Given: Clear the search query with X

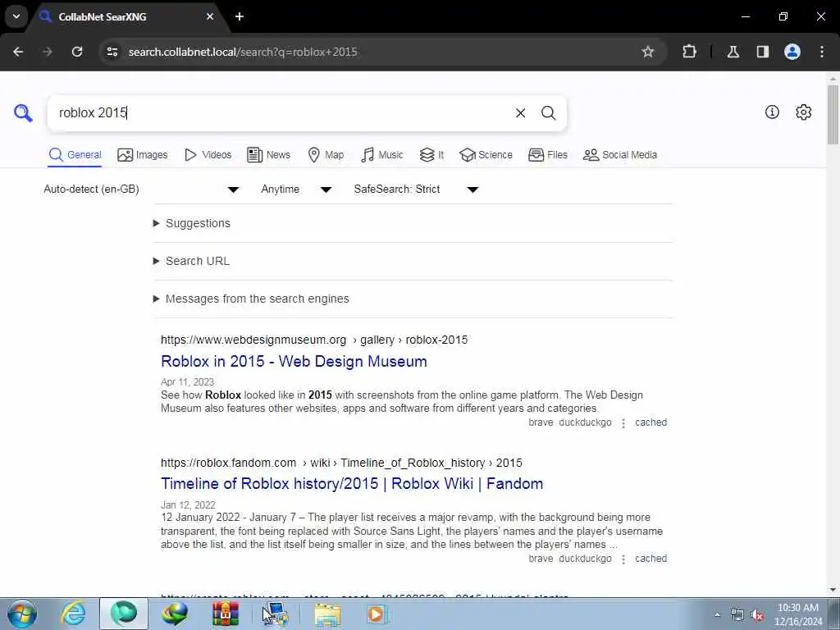Looking at the screenshot, I should pos(520,113).
